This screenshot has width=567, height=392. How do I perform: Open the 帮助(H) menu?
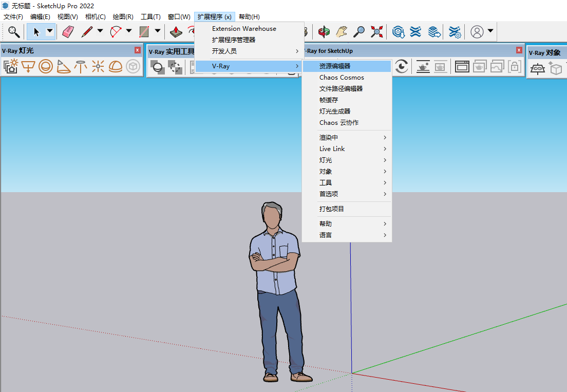[249, 16]
